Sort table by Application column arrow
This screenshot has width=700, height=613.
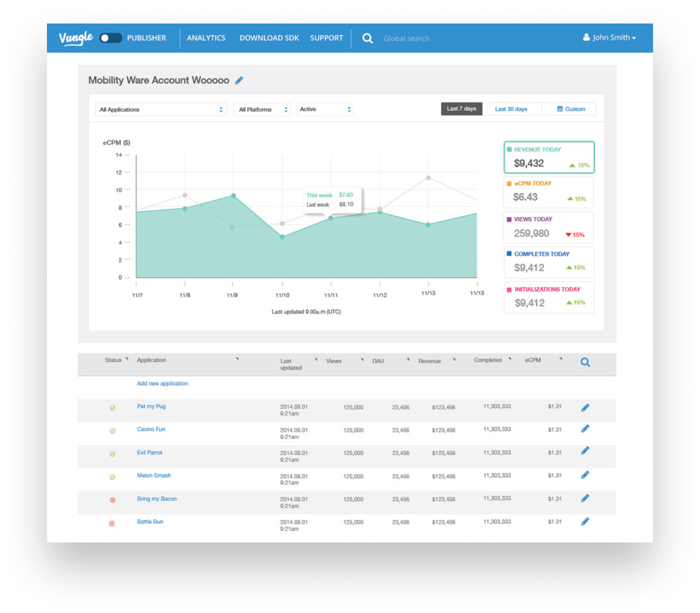tap(237, 359)
